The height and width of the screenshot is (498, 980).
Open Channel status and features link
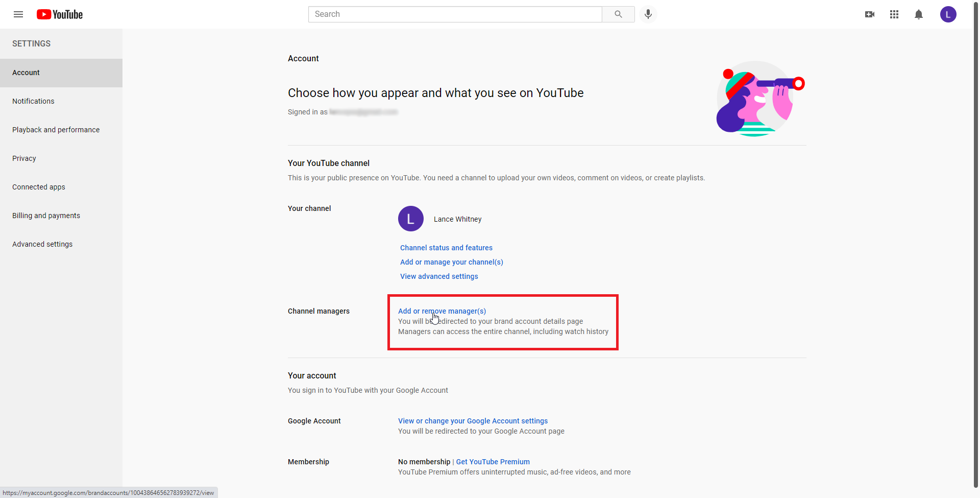pyautogui.click(x=446, y=248)
